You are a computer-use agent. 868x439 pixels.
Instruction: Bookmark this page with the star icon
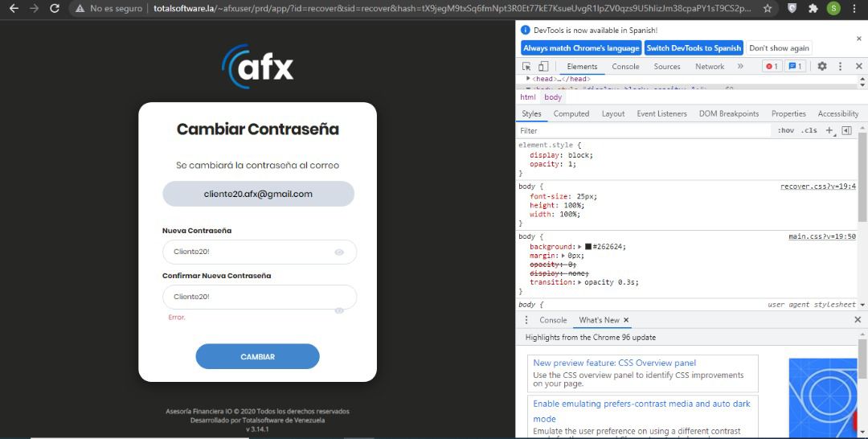768,8
